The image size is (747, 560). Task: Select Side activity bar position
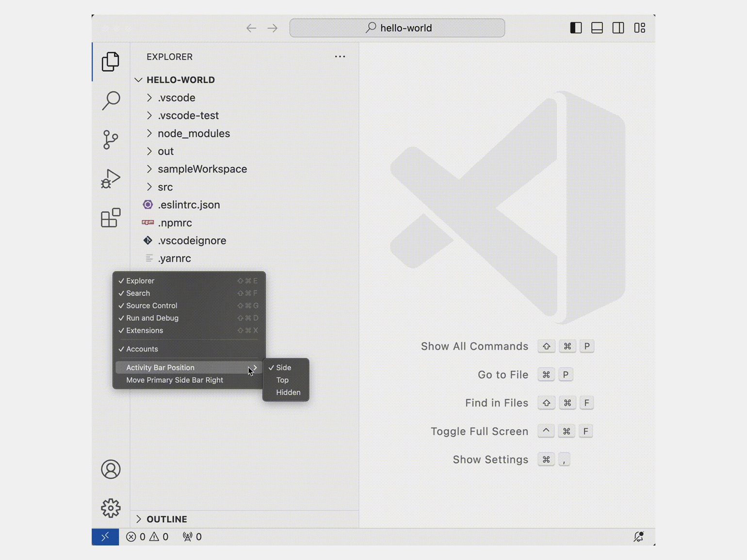pos(286,368)
